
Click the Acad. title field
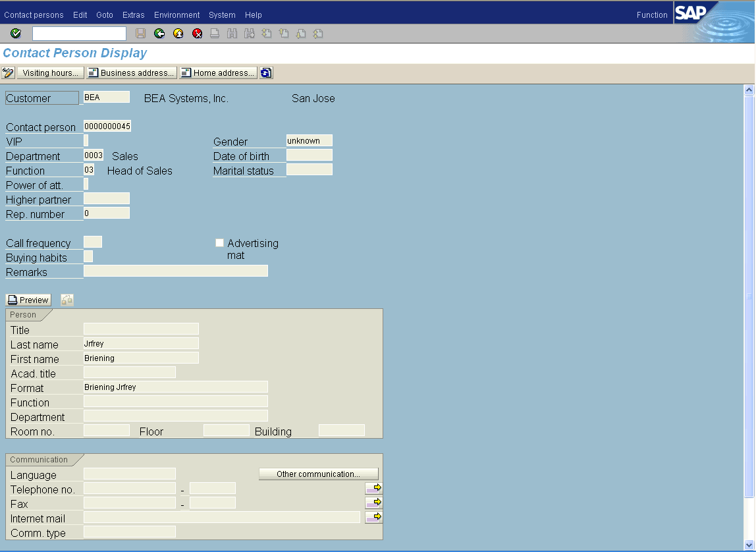[x=130, y=372]
